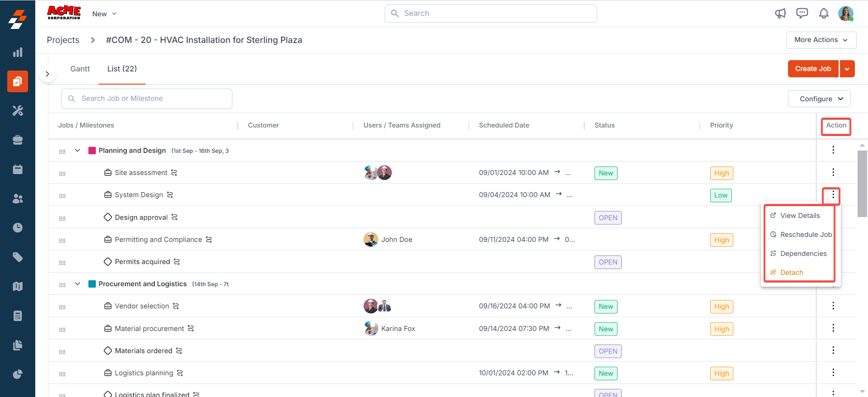This screenshot has width=868, height=397.
Task: Collapse the Planning and Design milestone group
Action: pyautogui.click(x=77, y=151)
